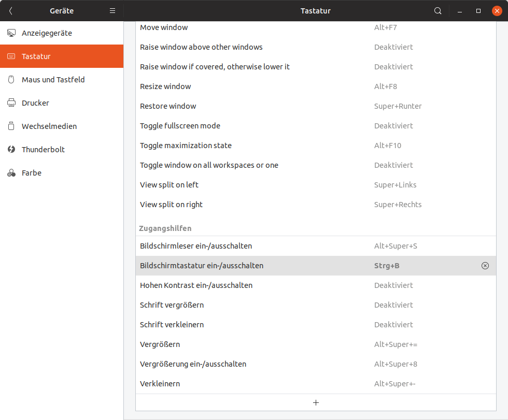This screenshot has height=420, width=508.
Task: Open the hamburger menu in Geräte header
Action: pyautogui.click(x=112, y=11)
